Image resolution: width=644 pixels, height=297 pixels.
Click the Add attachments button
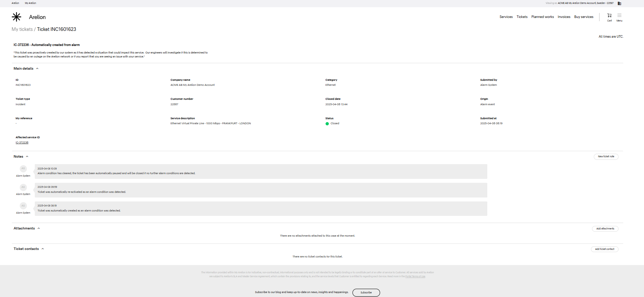point(605,229)
